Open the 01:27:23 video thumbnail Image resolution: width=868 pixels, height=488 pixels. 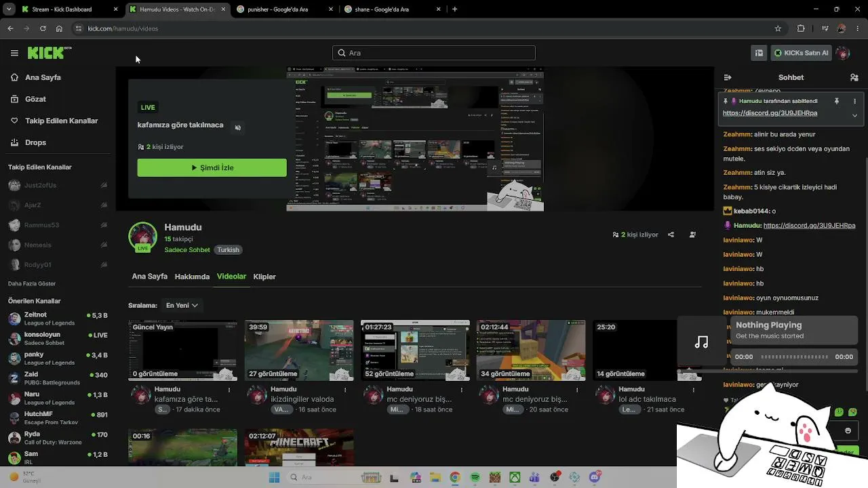tap(415, 350)
